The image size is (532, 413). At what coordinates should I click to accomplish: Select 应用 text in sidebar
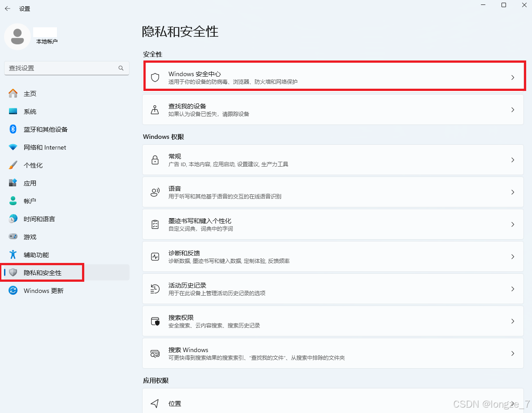(30, 183)
